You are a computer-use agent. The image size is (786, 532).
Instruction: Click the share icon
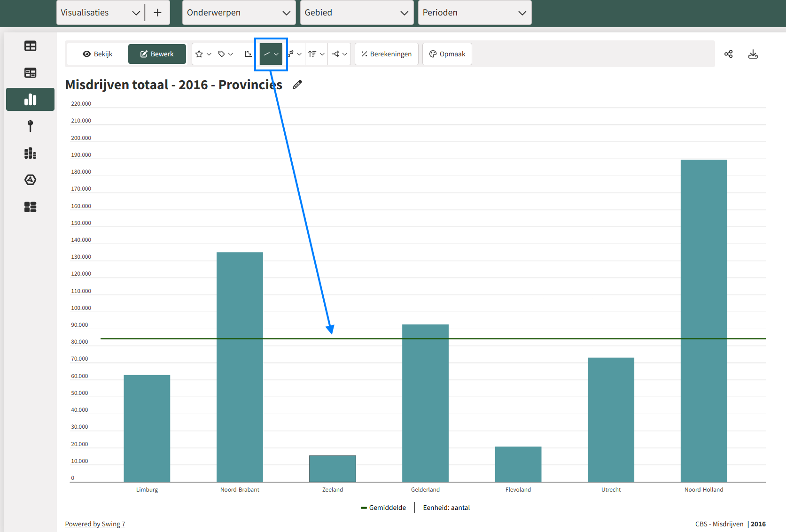click(x=729, y=54)
